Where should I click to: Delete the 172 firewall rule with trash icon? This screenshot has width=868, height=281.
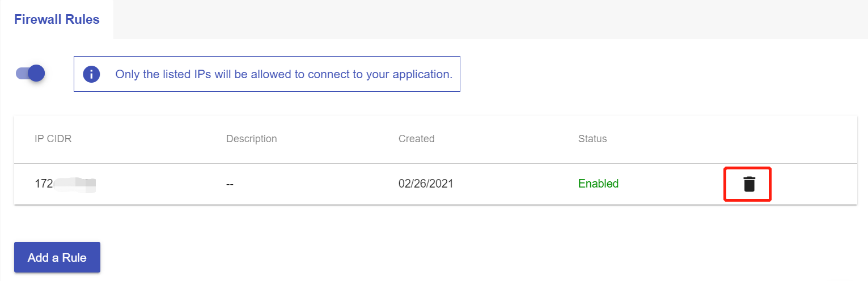749,184
